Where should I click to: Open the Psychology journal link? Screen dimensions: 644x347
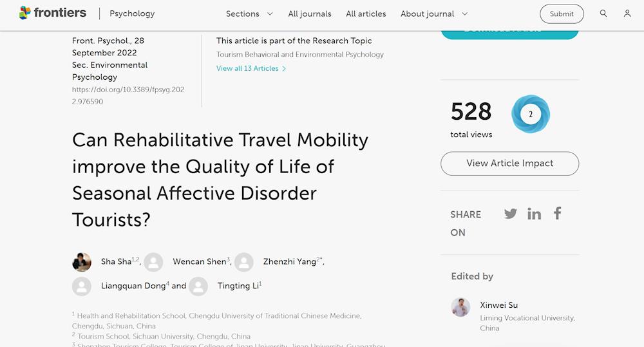coord(132,14)
